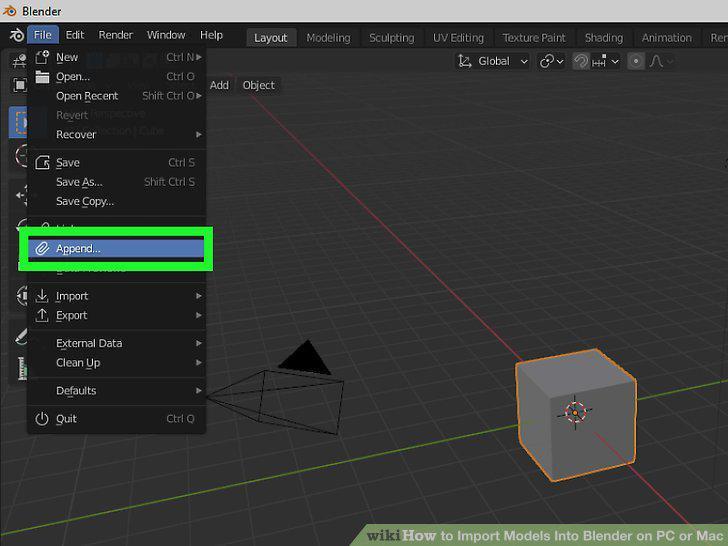Choose Open... from the File menu

click(x=117, y=77)
